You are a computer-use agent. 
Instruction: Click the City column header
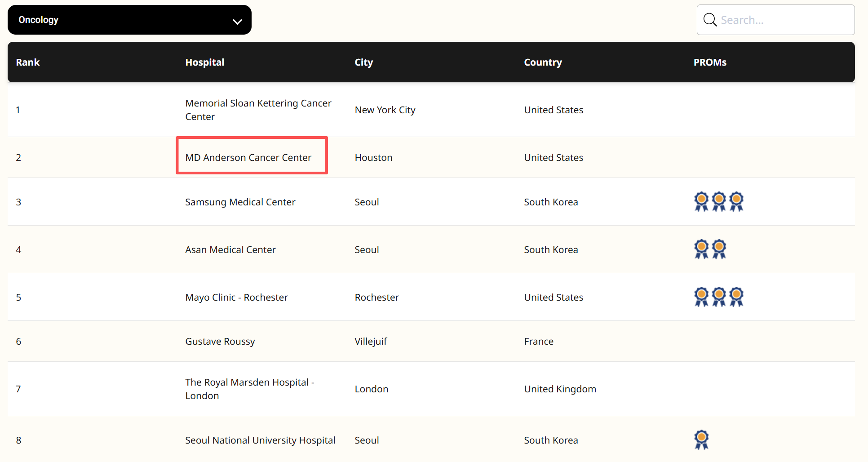point(363,62)
